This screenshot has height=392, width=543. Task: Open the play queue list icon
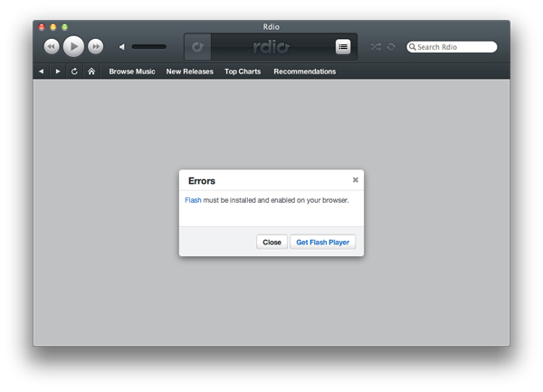click(x=343, y=47)
